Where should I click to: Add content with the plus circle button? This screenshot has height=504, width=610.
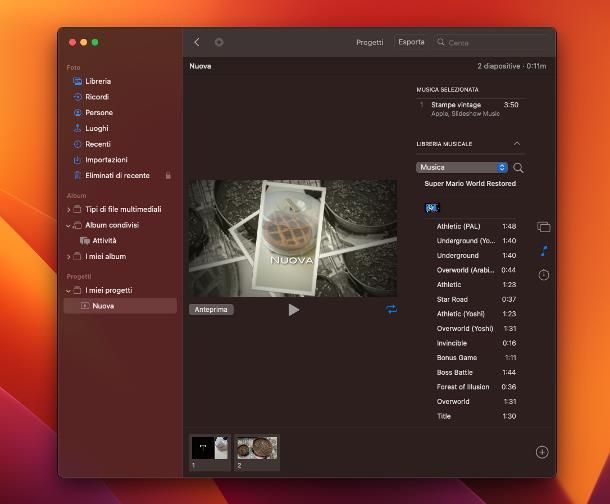coord(542,452)
